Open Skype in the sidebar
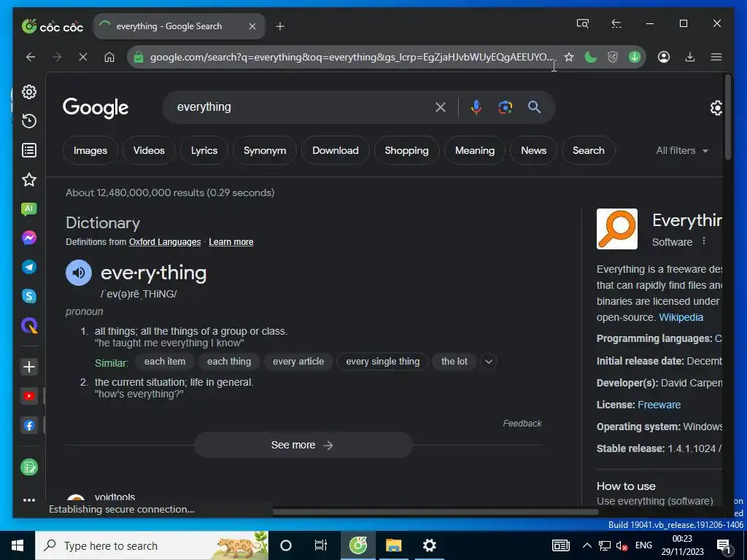The height and width of the screenshot is (560, 747). pos(29,296)
